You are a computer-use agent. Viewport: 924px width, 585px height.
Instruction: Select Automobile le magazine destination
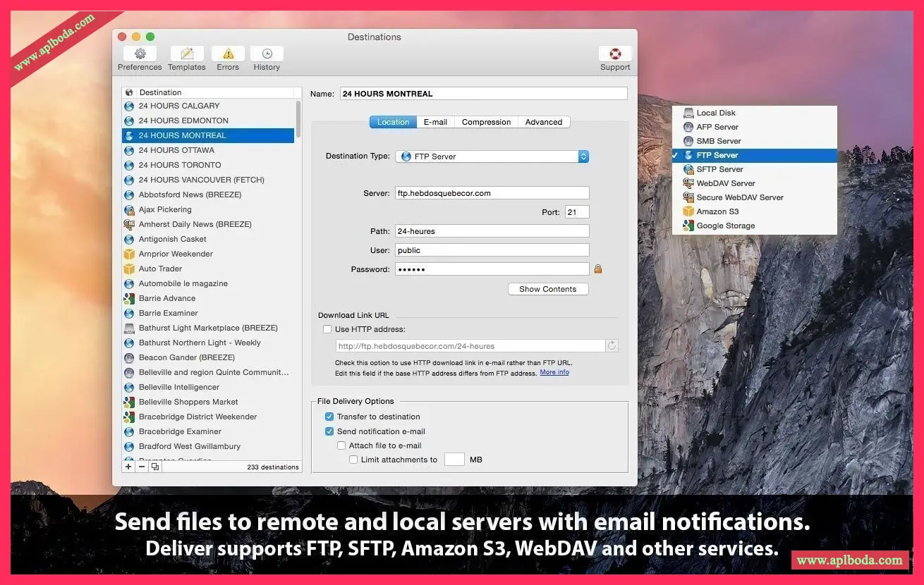point(208,283)
